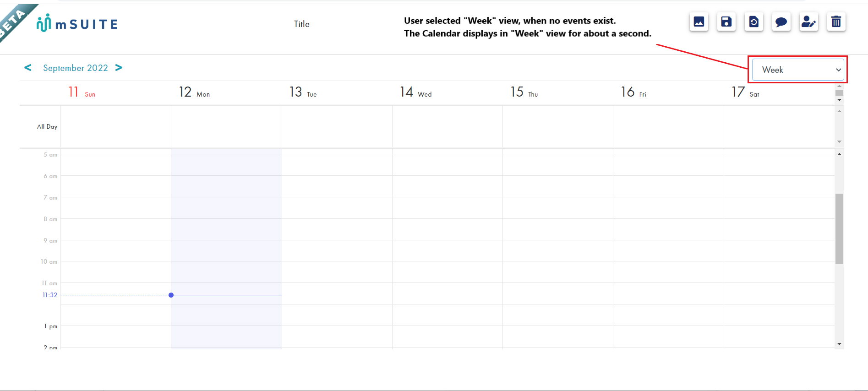The image size is (868, 391).
Task: Delete using the trash can icon
Action: pyautogui.click(x=836, y=22)
